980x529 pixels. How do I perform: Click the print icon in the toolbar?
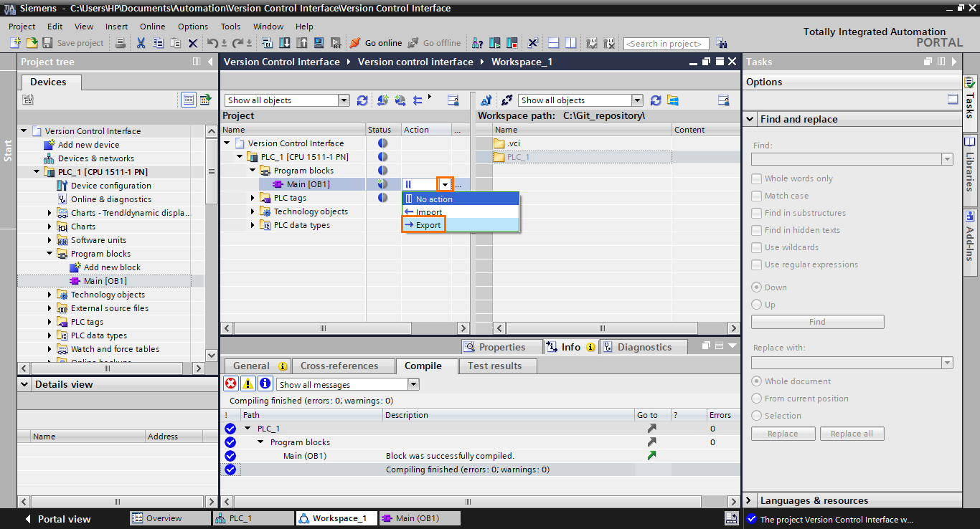(x=121, y=42)
